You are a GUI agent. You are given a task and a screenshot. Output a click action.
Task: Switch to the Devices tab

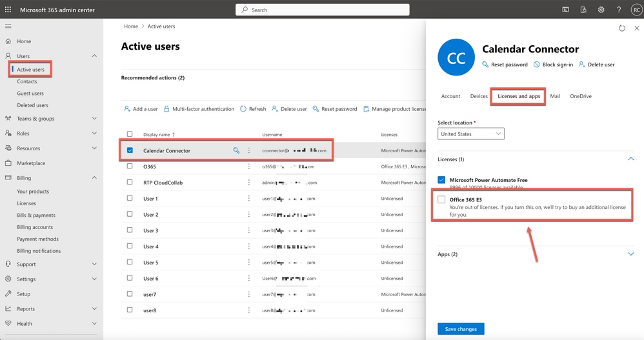pyautogui.click(x=479, y=96)
